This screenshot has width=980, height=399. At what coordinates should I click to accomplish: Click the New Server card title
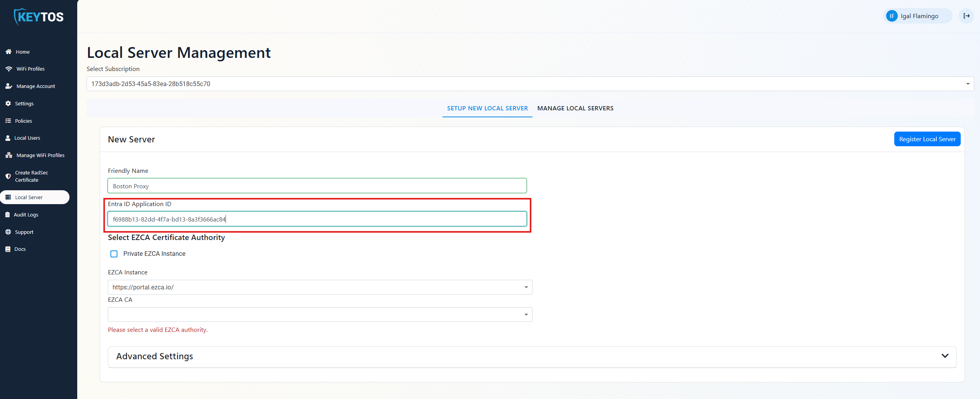[x=131, y=140]
